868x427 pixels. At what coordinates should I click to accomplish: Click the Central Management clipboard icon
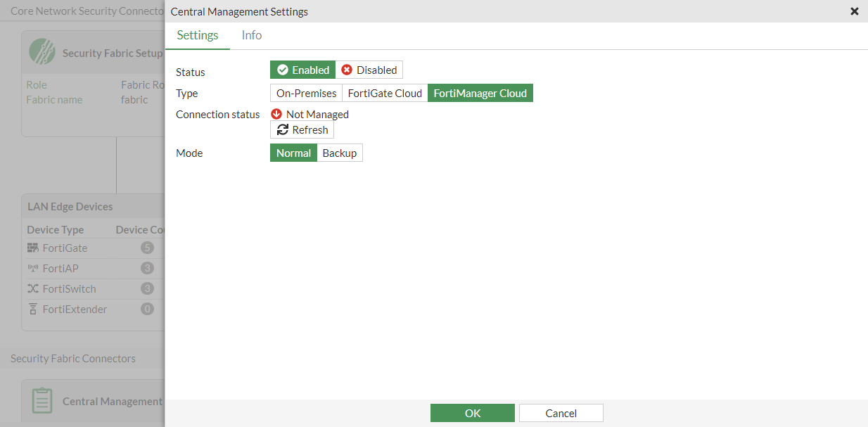click(42, 400)
